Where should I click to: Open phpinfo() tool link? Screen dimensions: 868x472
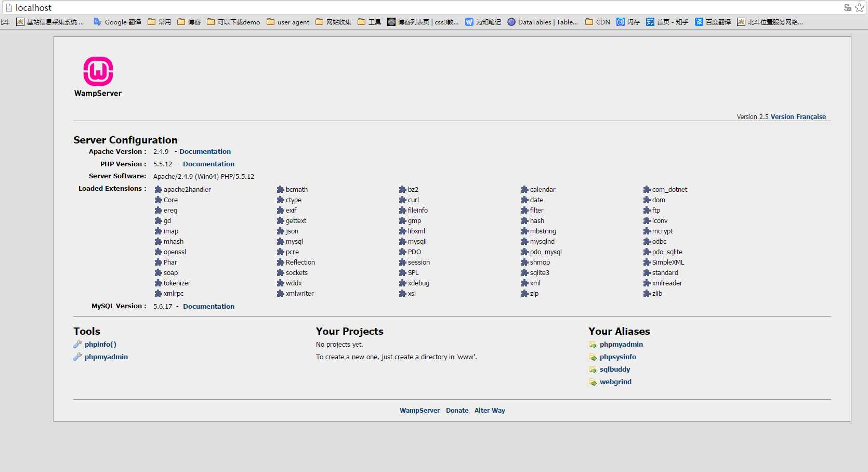[x=100, y=344]
